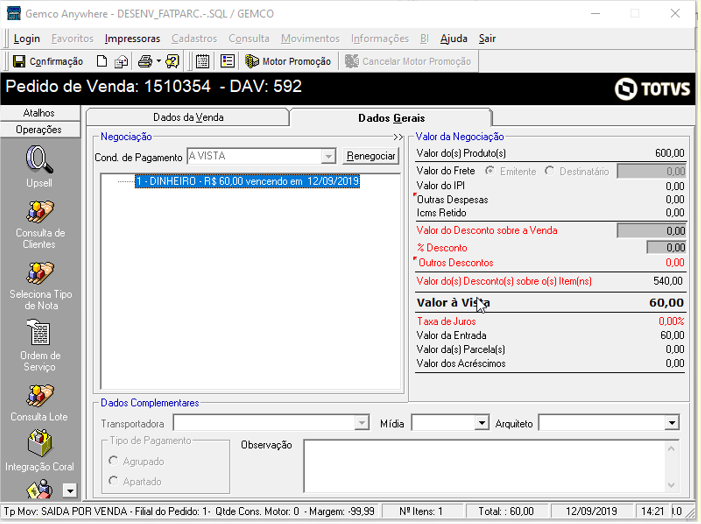Click the 12/09/2019 status bar date
This screenshot has height=524, width=701.
[x=591, y=511]
